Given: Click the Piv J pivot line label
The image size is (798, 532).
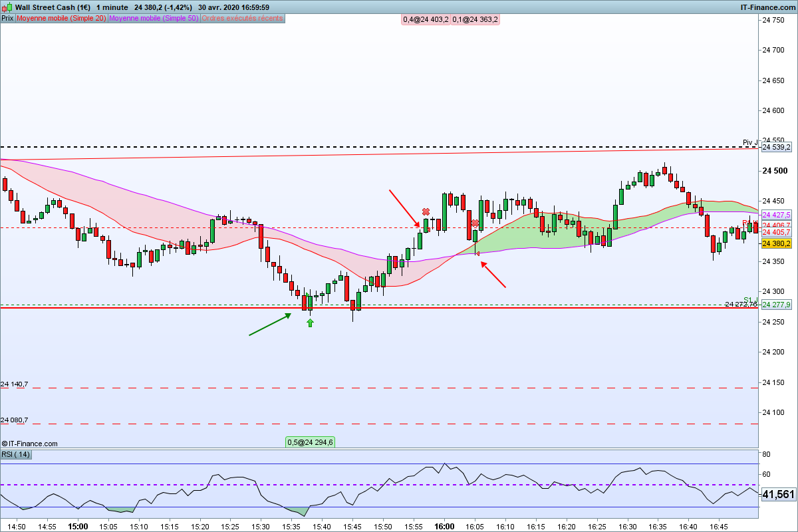Looking at the screenshot, I should click(750, 142).
